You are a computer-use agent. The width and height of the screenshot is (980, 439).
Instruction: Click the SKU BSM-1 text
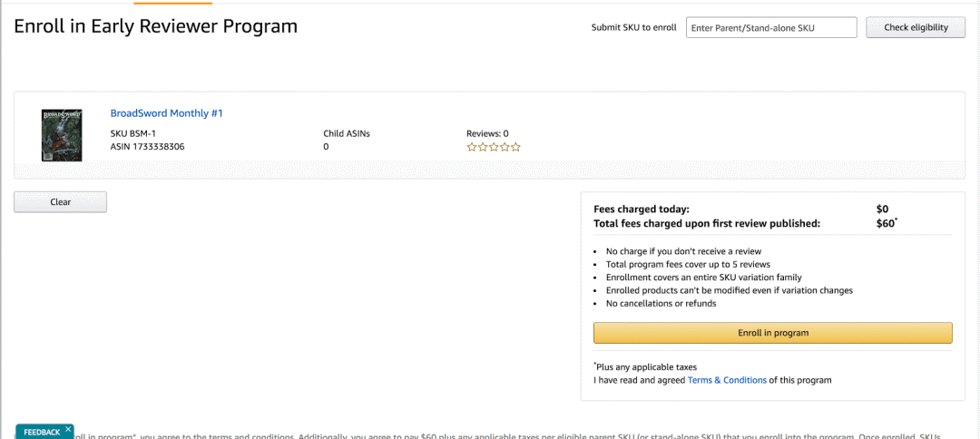(133, 133)
